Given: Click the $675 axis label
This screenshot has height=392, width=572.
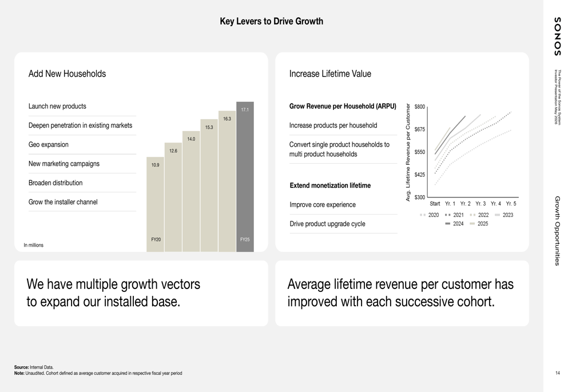Looking at the screenshot, I should [419, 129].
